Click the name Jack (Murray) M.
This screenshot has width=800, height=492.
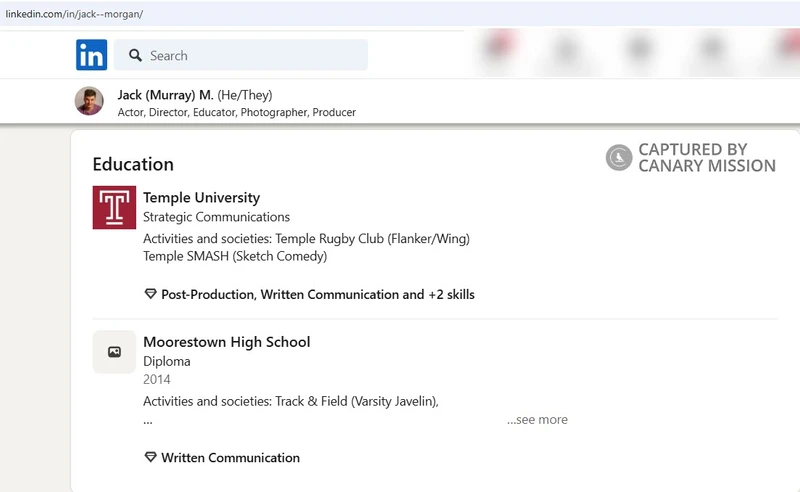tap(165, 95)
